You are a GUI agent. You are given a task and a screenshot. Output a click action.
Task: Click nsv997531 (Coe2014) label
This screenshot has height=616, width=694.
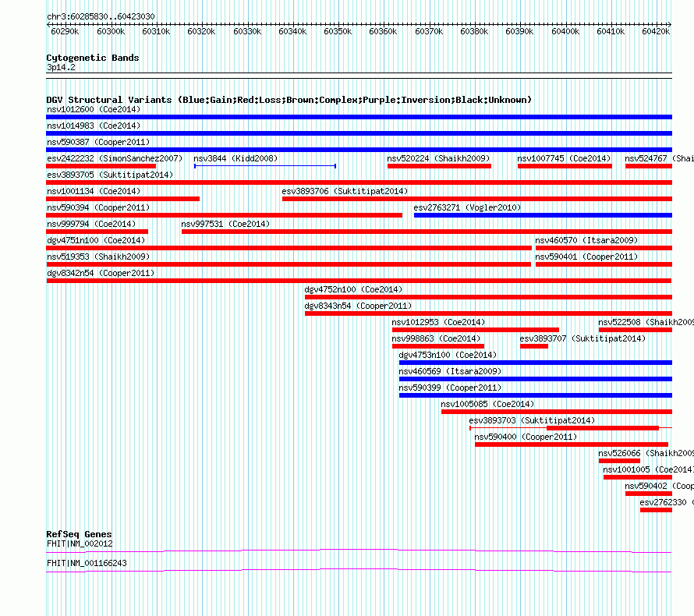225,224
